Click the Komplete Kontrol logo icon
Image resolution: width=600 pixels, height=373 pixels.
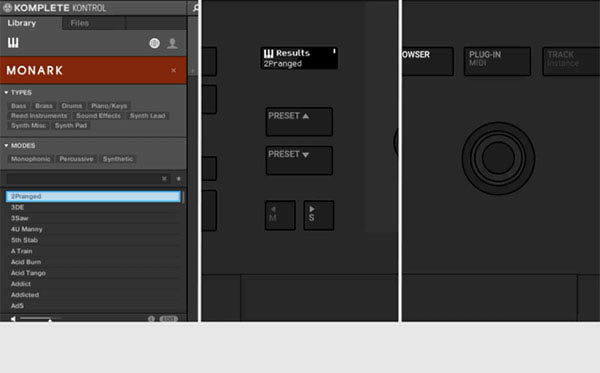[x=7, y=7]
